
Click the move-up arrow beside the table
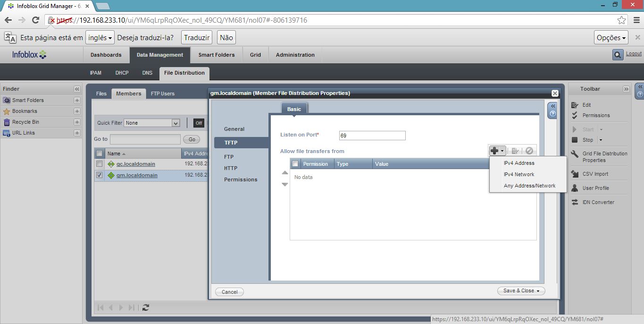(285, 173)
